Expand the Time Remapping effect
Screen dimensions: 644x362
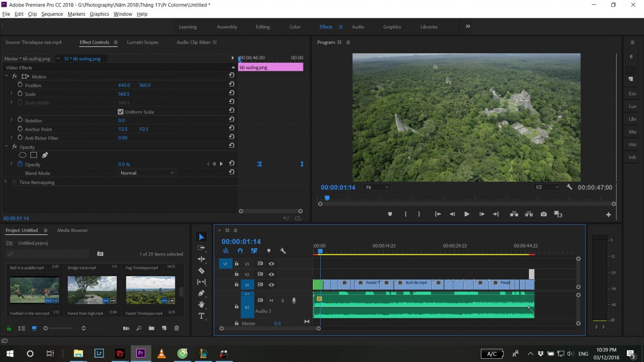pos(6,182)
